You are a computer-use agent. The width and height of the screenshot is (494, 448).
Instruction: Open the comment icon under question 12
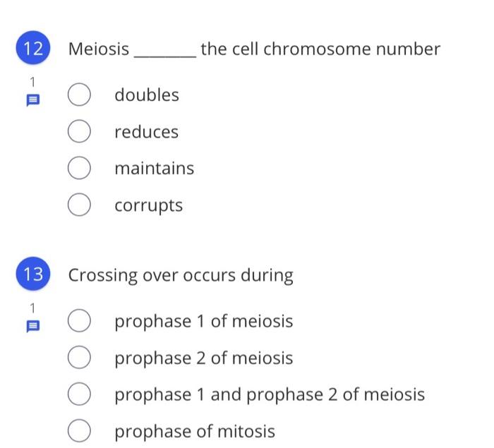[x=33, y=100]
